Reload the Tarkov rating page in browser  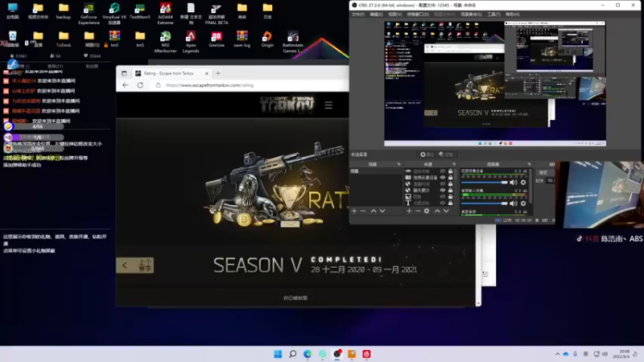point(140,85)
